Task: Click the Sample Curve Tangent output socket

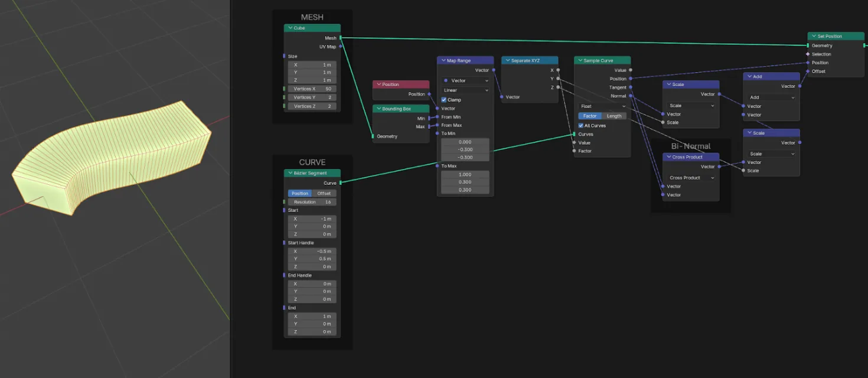Action: pyautogui.click(x=631, y=87)
